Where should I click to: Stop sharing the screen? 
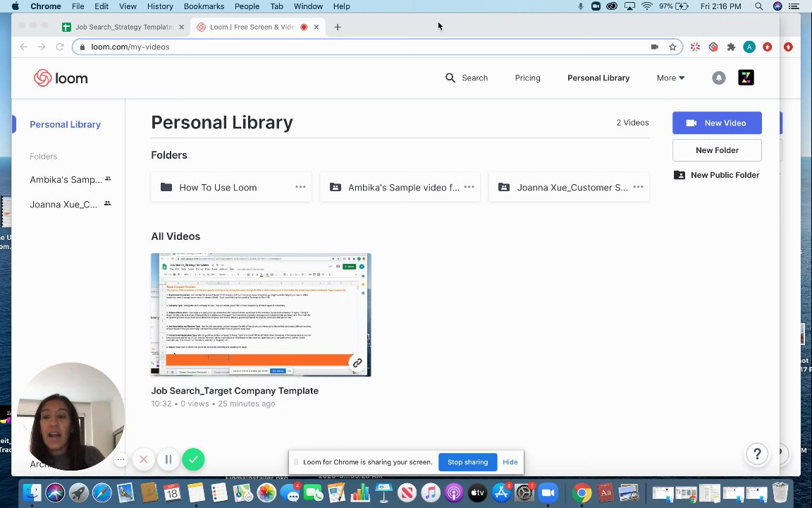(x=467, y=462)
